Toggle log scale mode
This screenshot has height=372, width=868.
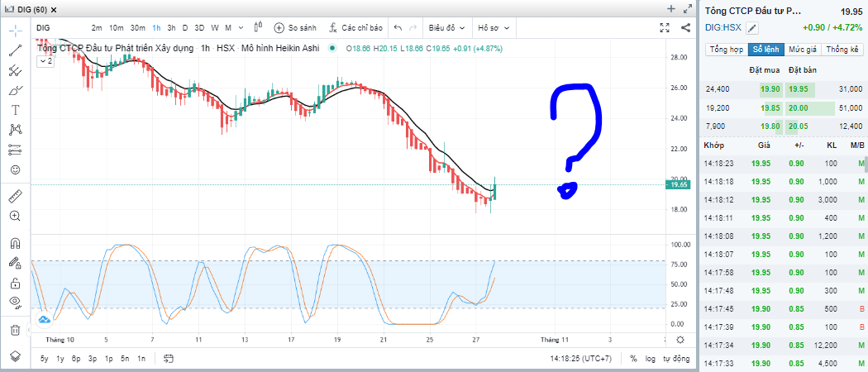pyautogui.click(x=650, y=359)
